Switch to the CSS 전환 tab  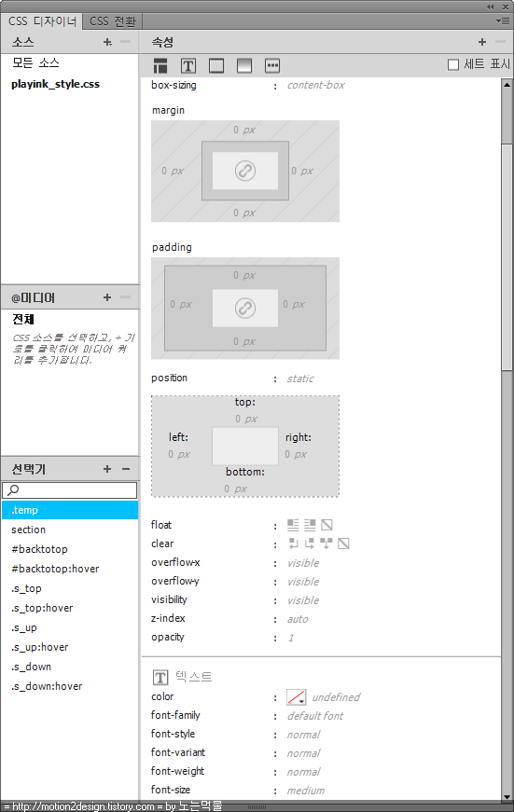113,21
